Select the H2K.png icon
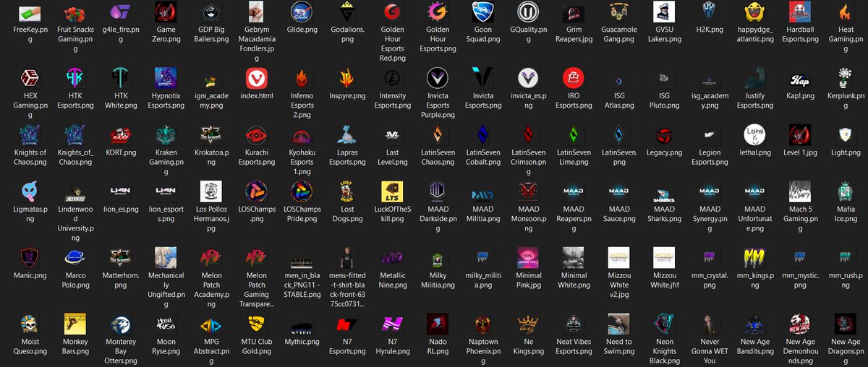The height and width of the screenshot is (367, 868). point(709,12)
